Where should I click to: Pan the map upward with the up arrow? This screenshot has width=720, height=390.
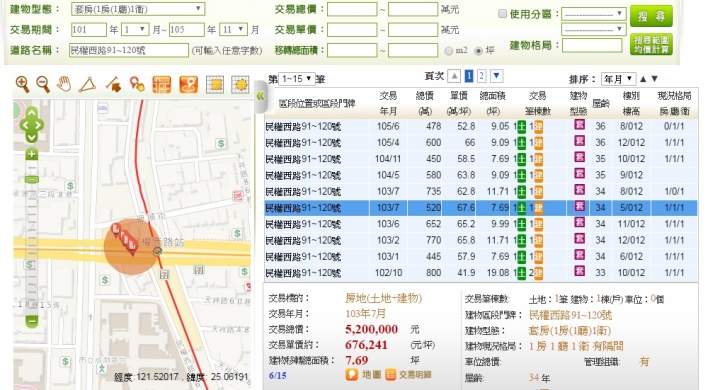pyautogui.click(x=32, y=113)
